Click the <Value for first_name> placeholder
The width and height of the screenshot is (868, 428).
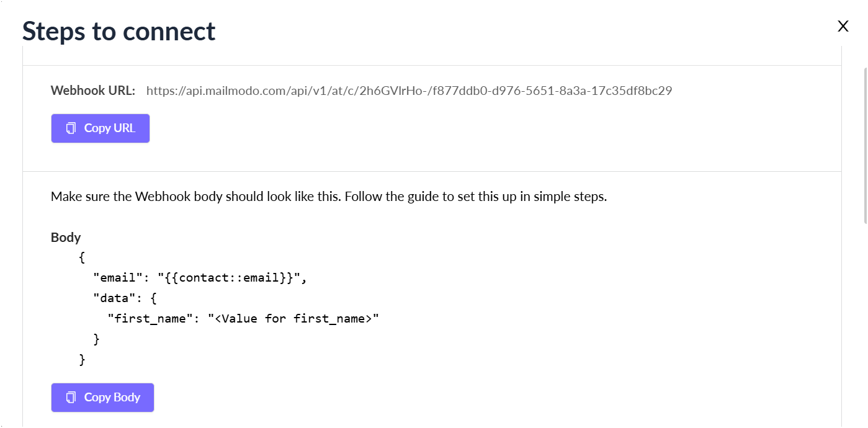pos(293,318)
